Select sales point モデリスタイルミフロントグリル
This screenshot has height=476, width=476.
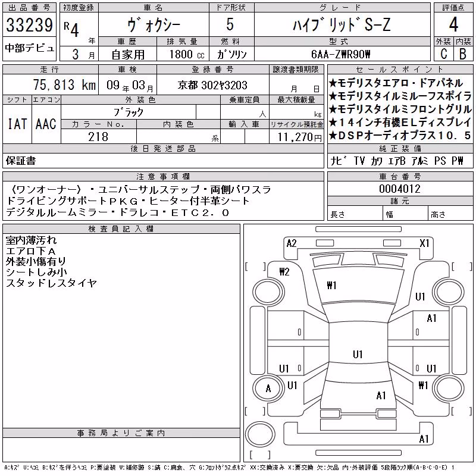click(400, 109)
